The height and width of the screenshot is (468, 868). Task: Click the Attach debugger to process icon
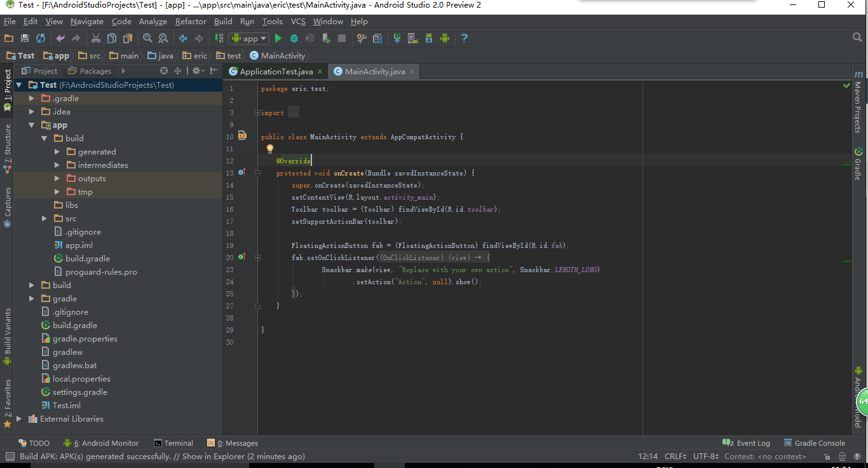pos(326,38)
